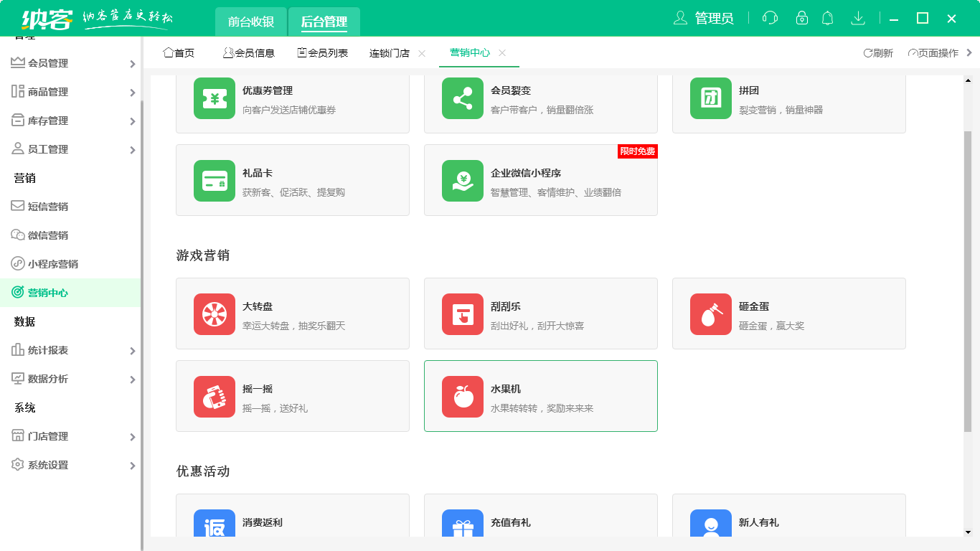Open the 大转盘 lucky wheel icon
Image resolution: width=980 pixels, height=551 pixels.
pyautogui.click(x=215, y=314)
